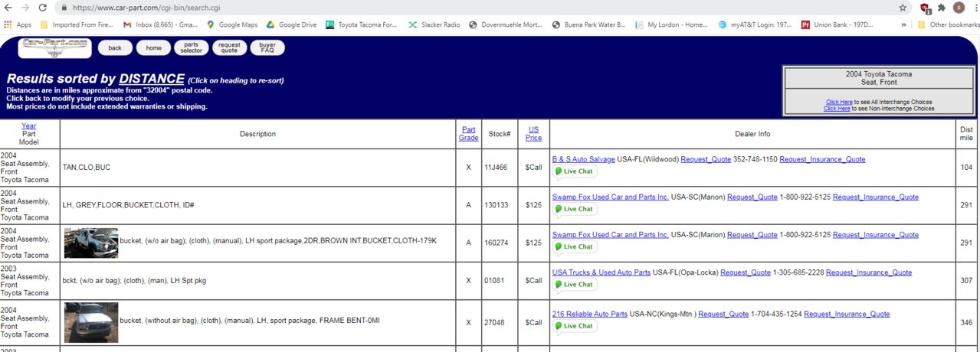Screen dimensions: 980x352
Task: Open the My Lordon Home bookmark
Action: tap(672, 24)
